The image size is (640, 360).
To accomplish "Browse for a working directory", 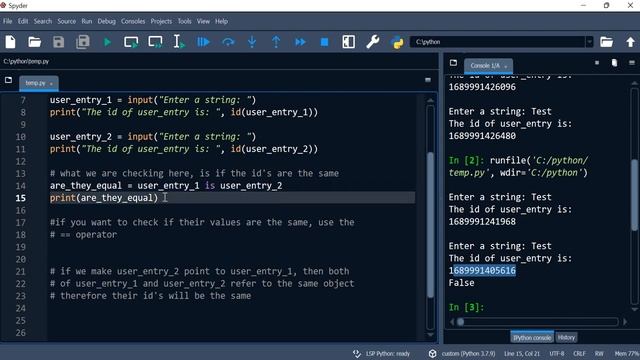I will [x=607, y=42].
